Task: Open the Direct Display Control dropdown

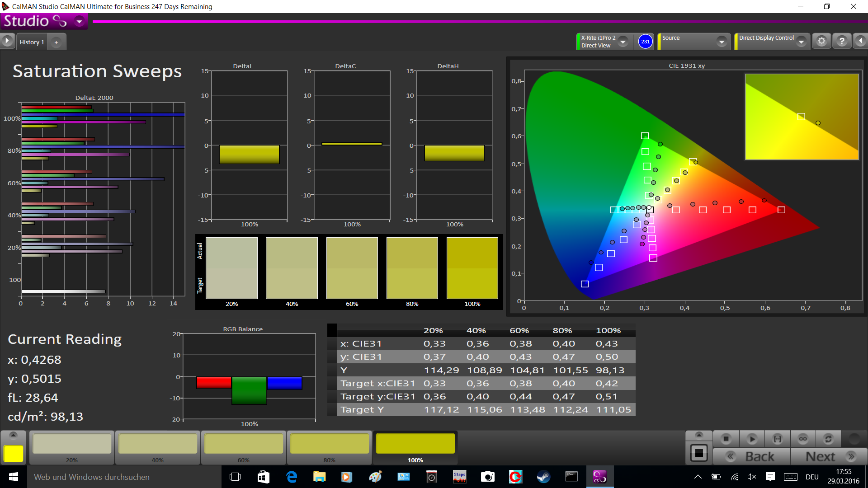Action: click(801, 42)
